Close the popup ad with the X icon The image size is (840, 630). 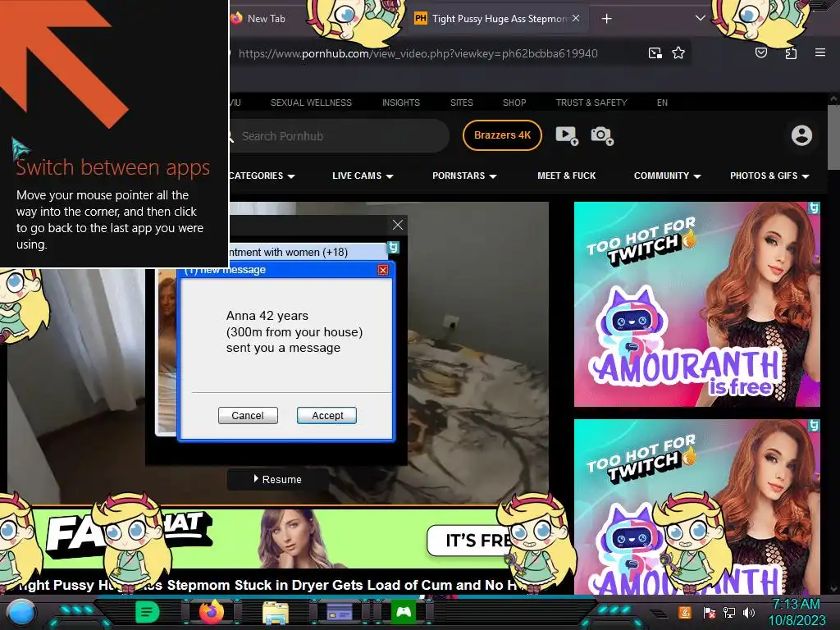click(398, 225)
